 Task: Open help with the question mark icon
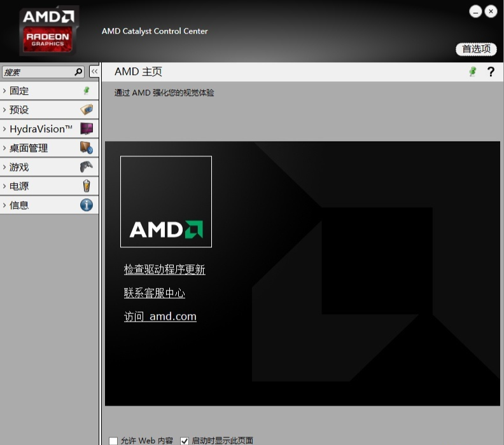coord(491,72)
